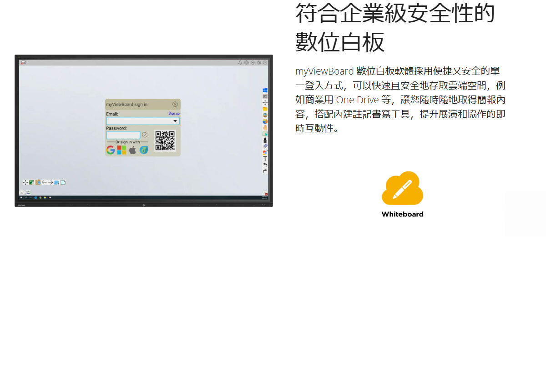Focus the Email input field
Image resolution: width=546 pixels, height=392 pixels.
point(143,121)
